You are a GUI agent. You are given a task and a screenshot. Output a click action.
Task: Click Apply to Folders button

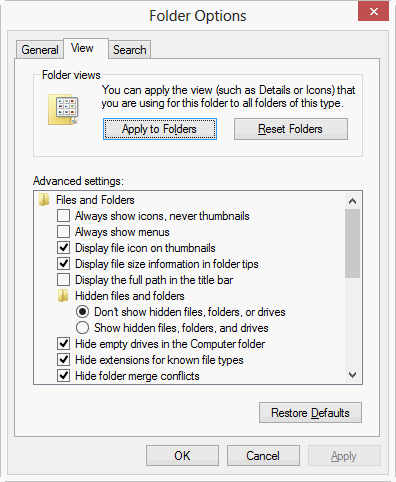[x=160, y=129]
